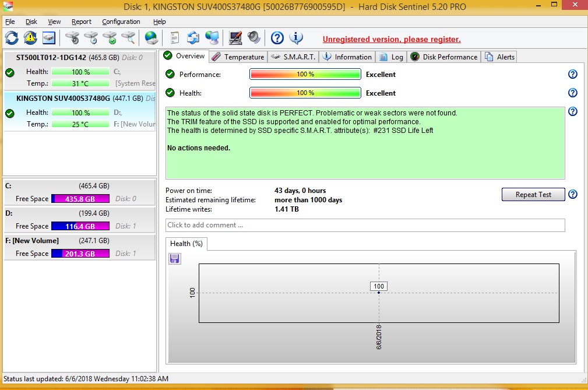The image size is (588, 390).
Task: Click help icon next to Repeat Test
Action: [572, 195]
